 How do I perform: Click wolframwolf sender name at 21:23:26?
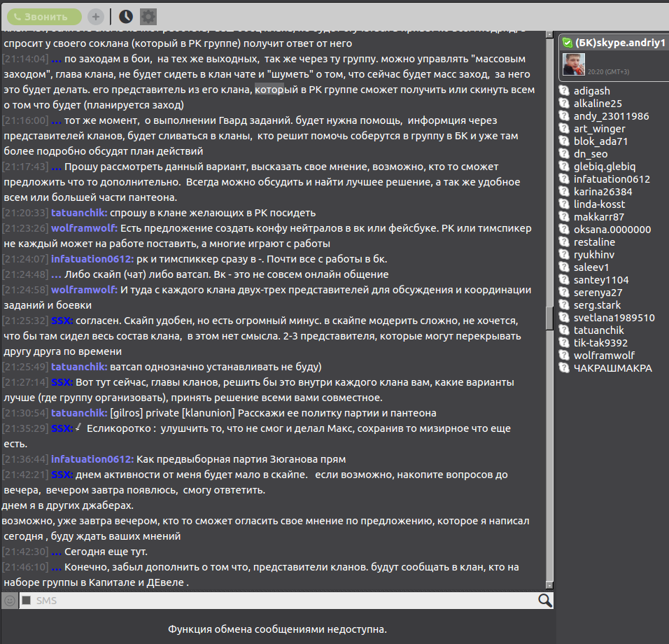84,228
